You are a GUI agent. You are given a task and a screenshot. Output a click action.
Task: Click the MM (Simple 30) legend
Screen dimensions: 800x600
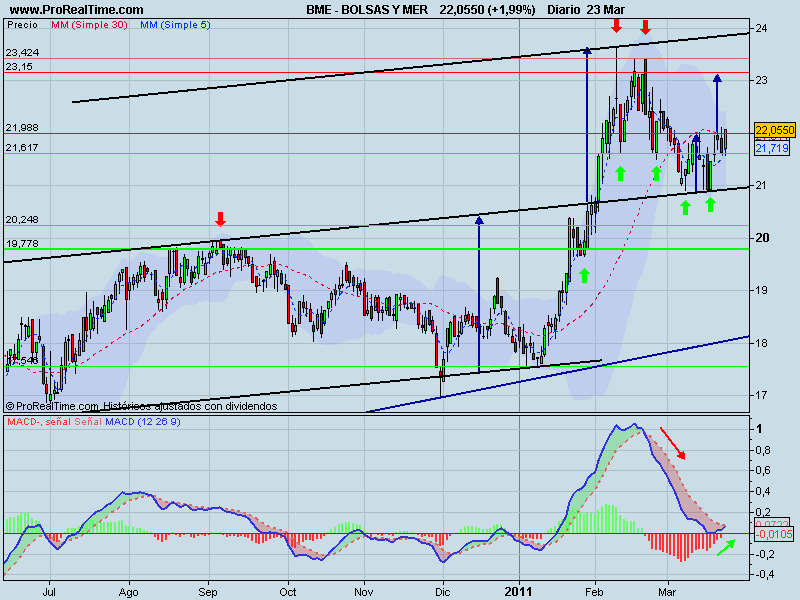tap(89, 24)
